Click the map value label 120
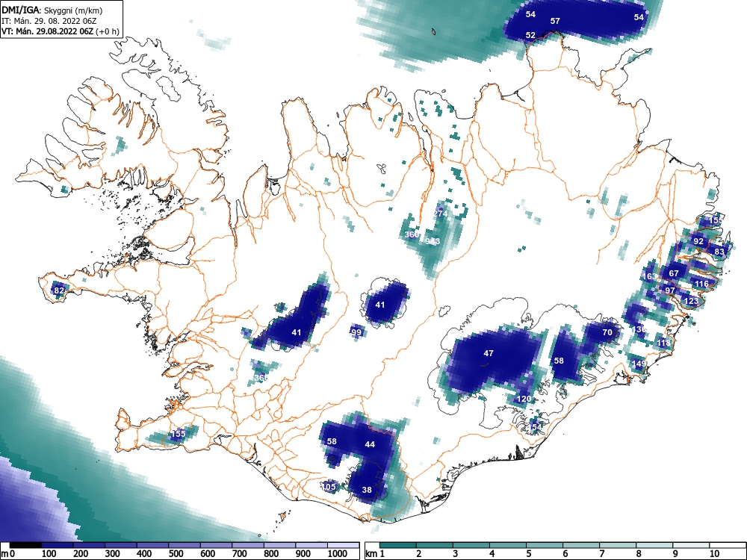747x560 pixels. coord(524,399)
